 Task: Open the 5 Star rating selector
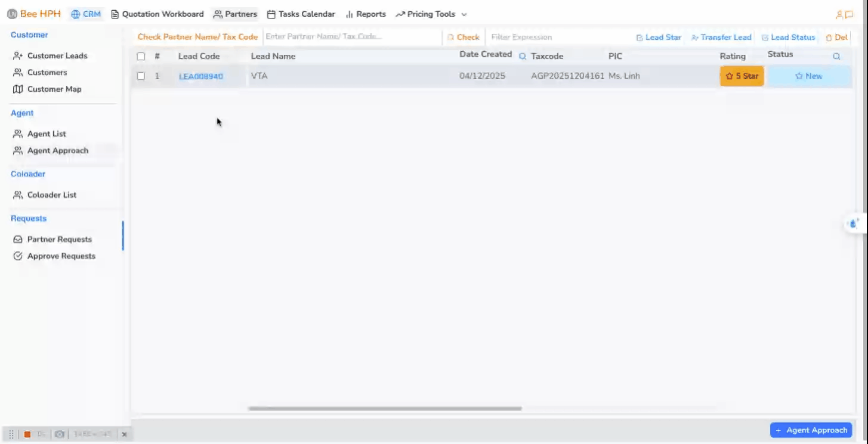click(742, 76)
